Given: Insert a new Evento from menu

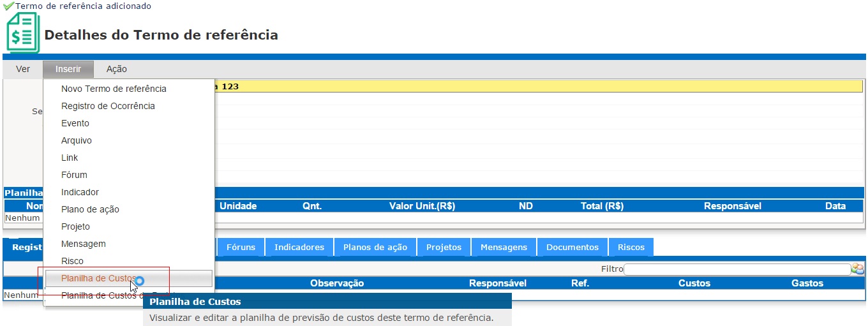Looking at the screenshot, I should (x=75, y=123).
